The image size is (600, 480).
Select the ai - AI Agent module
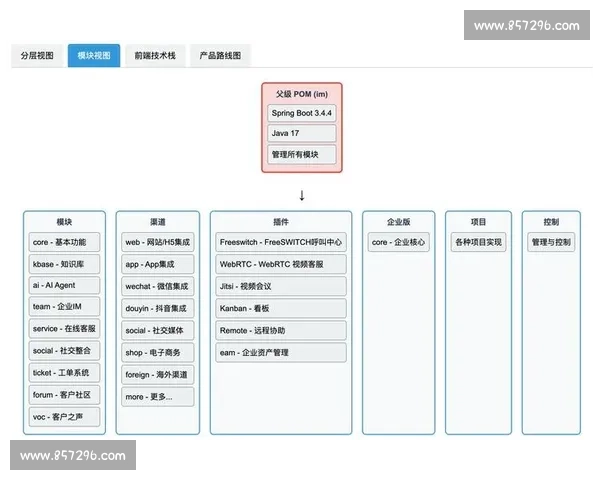point(65,286)
